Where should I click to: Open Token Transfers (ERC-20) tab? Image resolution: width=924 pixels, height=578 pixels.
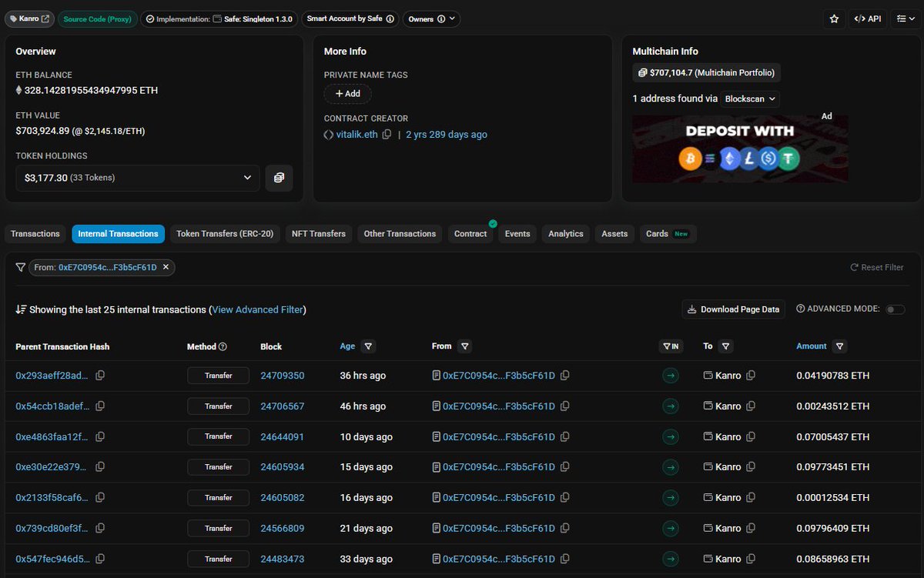pos(225,234)
